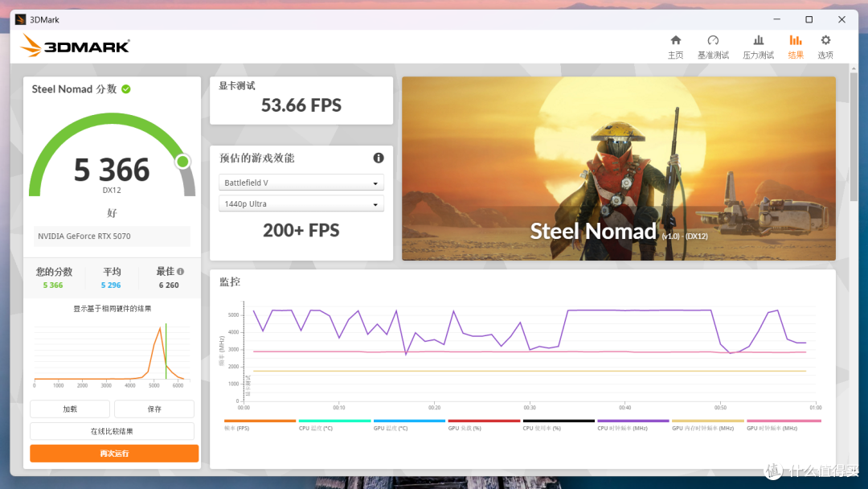Maximize the 3DMark window
Image resolution: width=868 pixels, height=489 pixels.
tap(809, 19)
